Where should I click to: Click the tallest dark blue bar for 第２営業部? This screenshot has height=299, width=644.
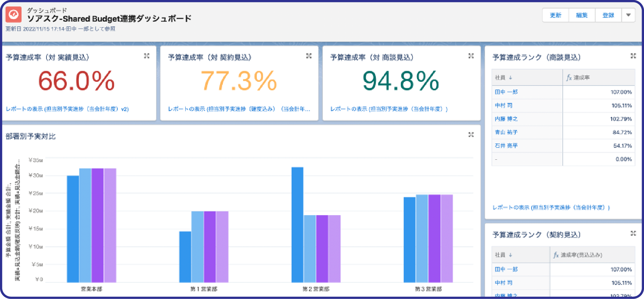(297, 225)
